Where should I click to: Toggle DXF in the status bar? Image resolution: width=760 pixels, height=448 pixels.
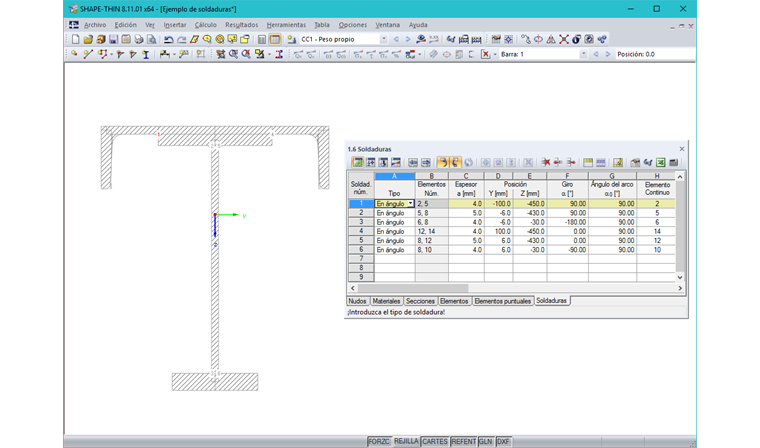pyautogui.click(x=503, y=441)
